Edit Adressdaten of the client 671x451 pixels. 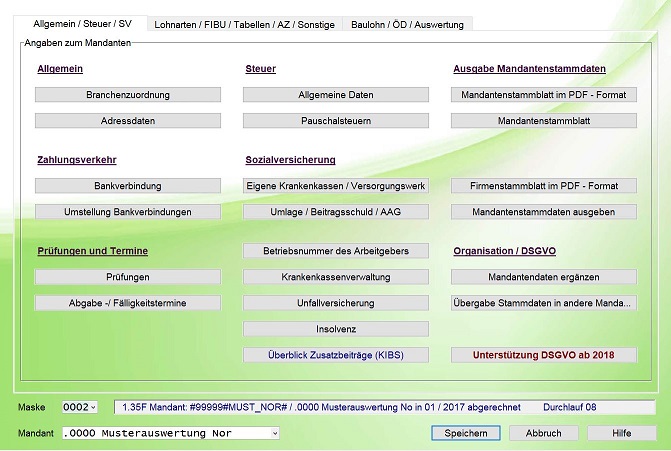(128, 121)
